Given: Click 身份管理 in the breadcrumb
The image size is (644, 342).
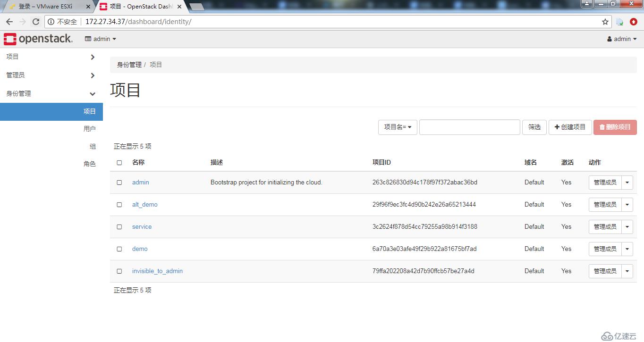Looking at the screenshot, I should (x=129, y=65).
